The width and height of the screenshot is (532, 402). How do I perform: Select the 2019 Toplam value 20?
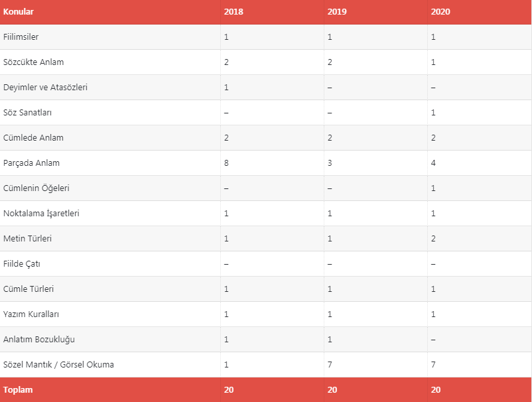(x=332, y=389)
